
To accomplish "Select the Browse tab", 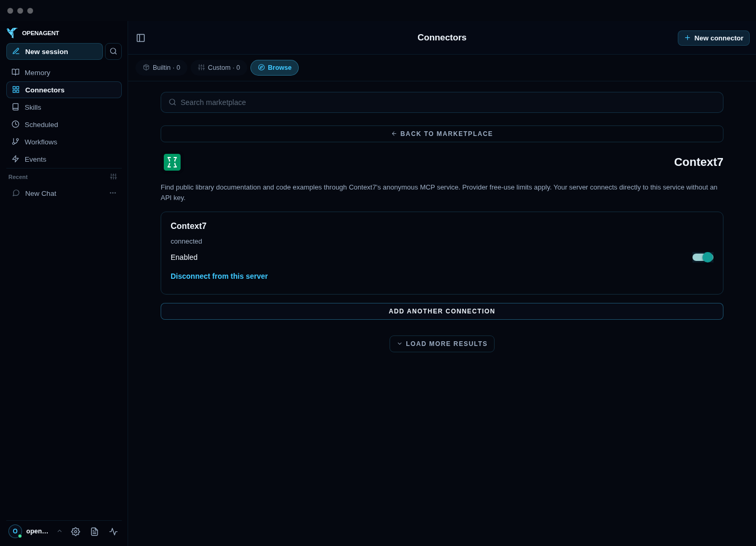I will 275,68.
